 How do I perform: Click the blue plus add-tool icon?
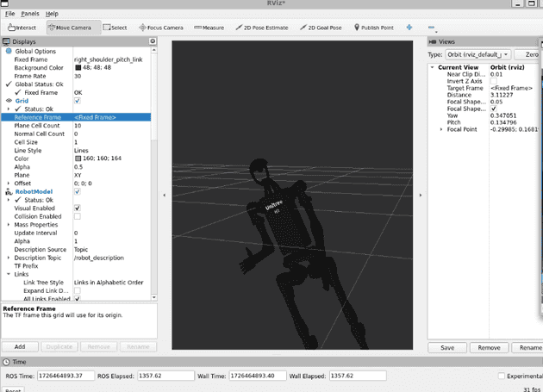[409, 28]
